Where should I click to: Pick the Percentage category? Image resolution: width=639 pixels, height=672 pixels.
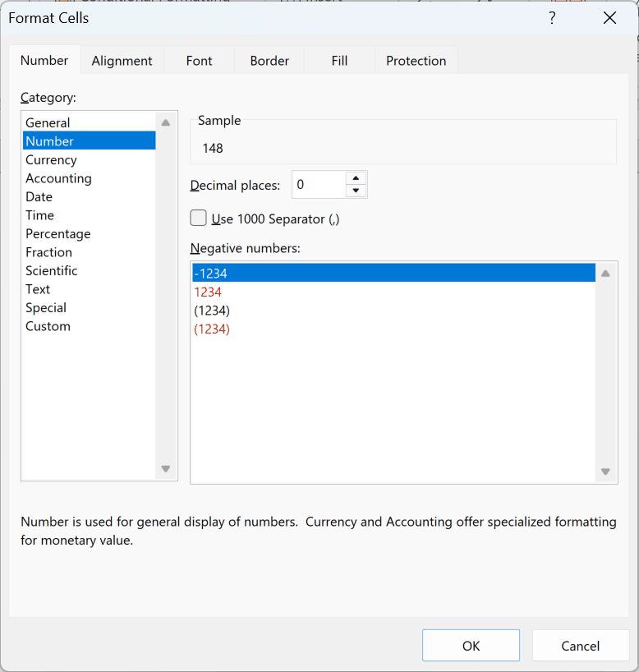[x=90, y=233]
